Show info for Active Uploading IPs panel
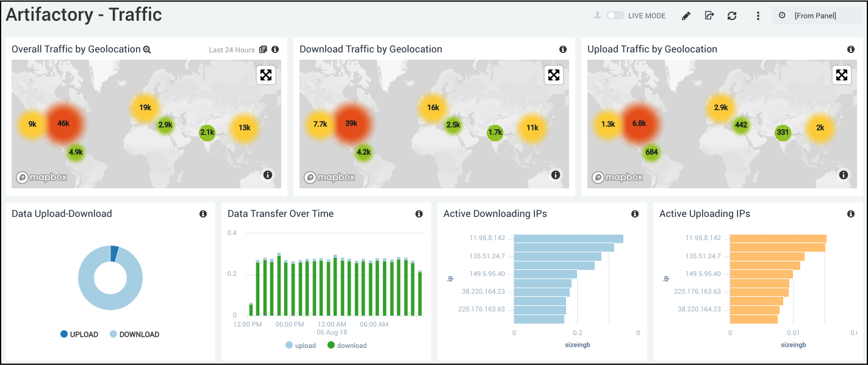Viewport: 868px width, 365px height. click(x=851, y=214)
